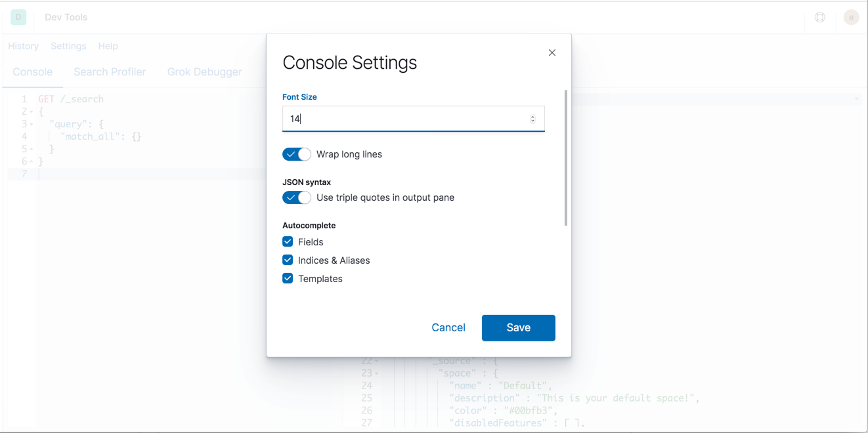Uncheck Indices & Aliases autocomplete
Image resolution: width=868 pixels, height=433 pixels.
(x=287, y=260)
